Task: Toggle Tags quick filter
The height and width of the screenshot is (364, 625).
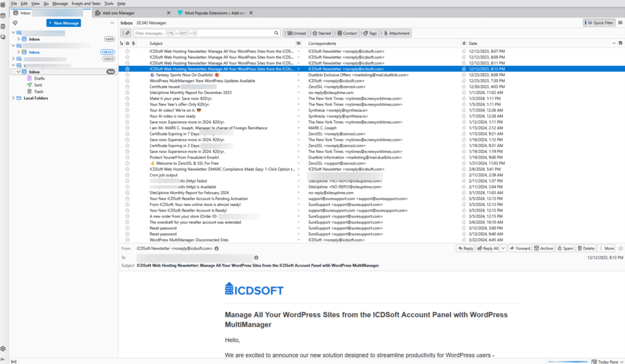Action: point(369,33)
